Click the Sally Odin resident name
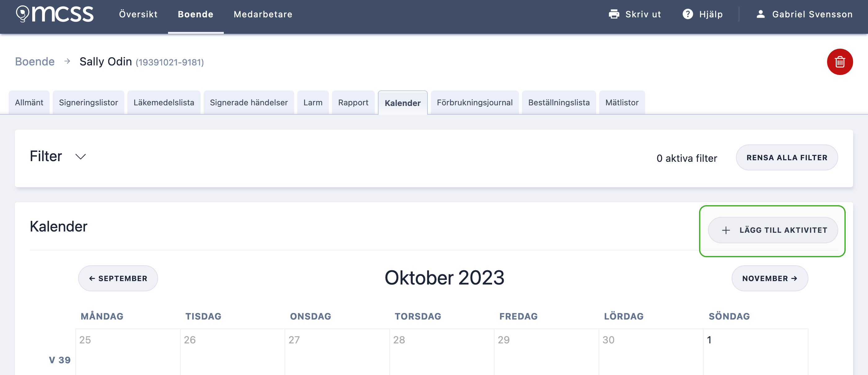The image size is (868, 375). click(105, 62)
